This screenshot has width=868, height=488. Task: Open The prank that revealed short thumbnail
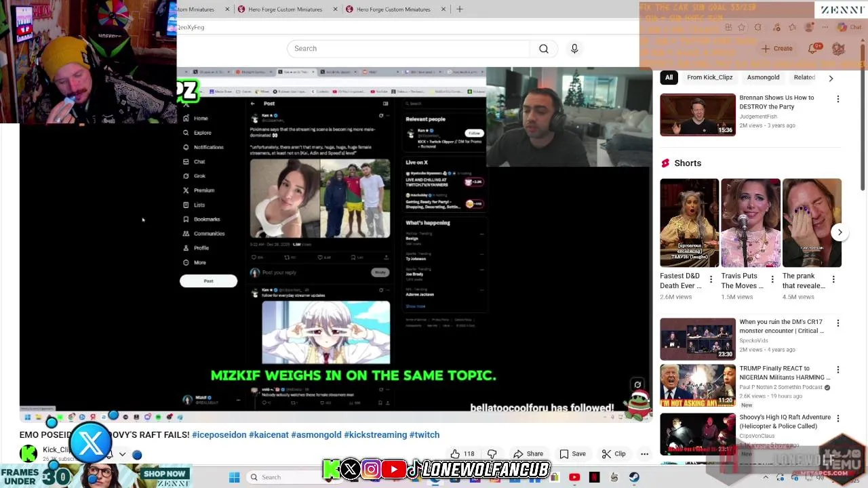[812, 223]
